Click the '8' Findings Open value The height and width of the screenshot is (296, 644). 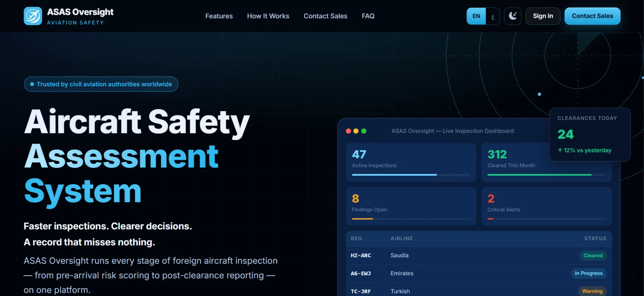[356, 199]
